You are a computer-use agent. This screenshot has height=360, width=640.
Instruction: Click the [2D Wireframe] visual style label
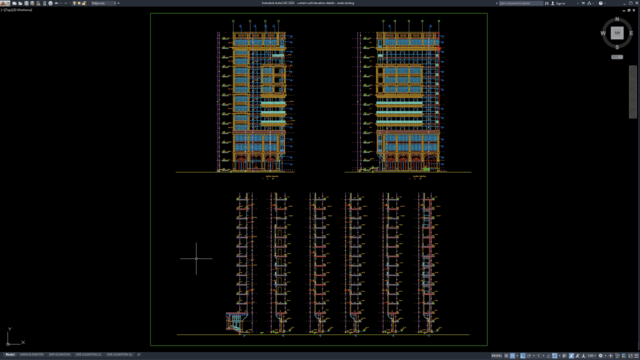point(21,10)
